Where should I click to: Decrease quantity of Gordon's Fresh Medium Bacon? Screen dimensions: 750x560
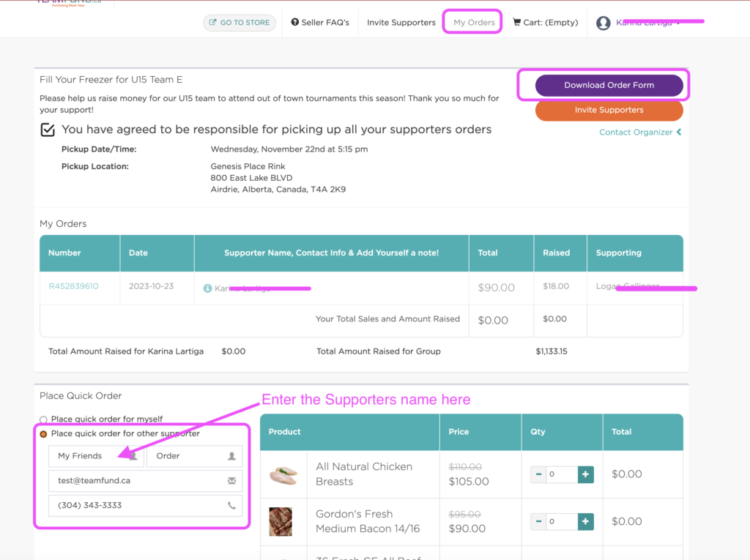point(538,522)
